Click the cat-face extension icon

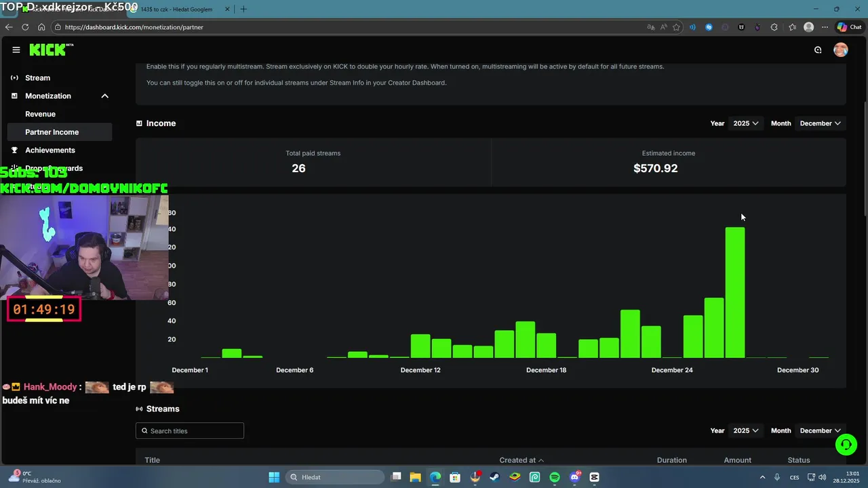tap(741, 27)
